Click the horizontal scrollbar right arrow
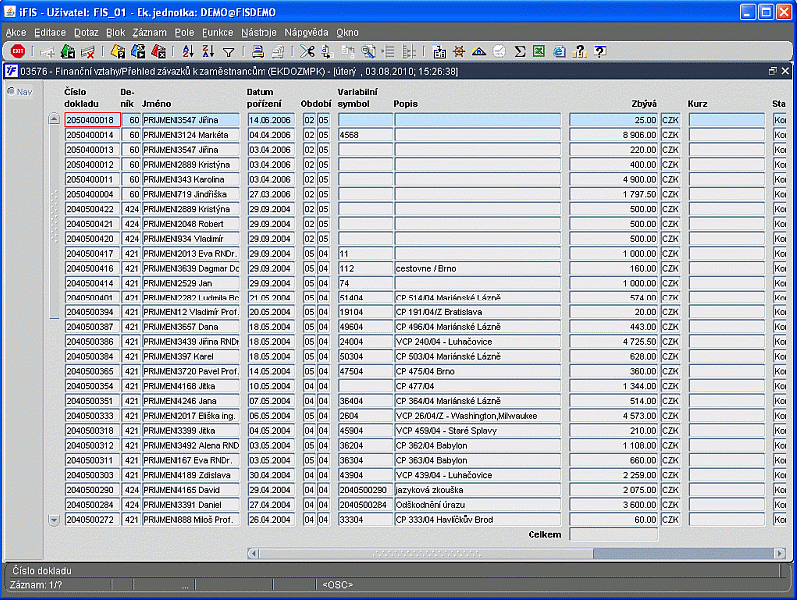The height and width of the screenshot is (600, 797). click(x=780, y=553)
